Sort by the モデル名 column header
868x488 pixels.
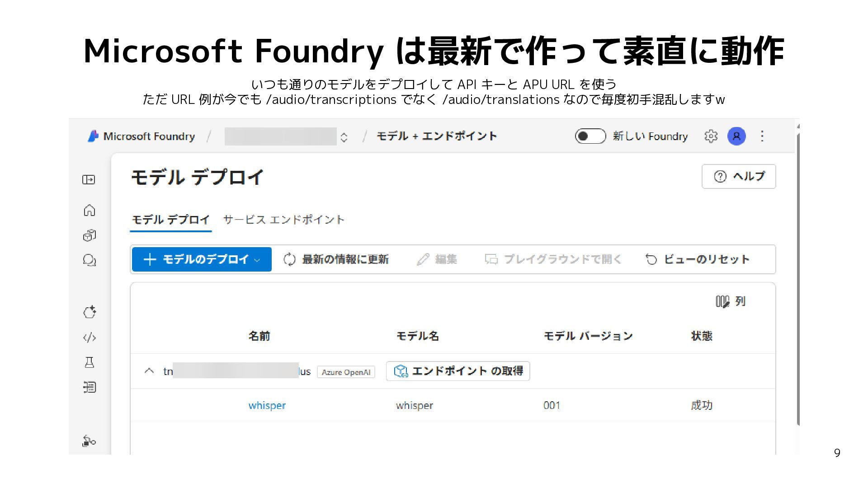pyautogui.click(x=418, y=336)
